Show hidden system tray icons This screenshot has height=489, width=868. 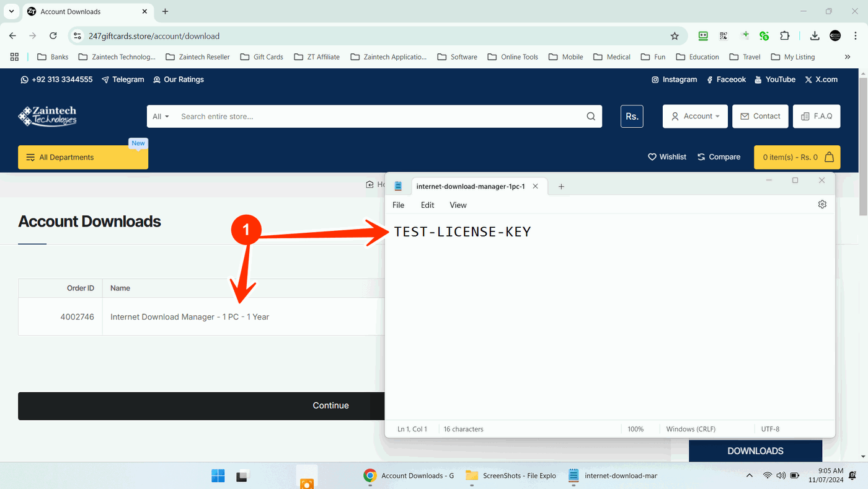click(x=750, y=476)
